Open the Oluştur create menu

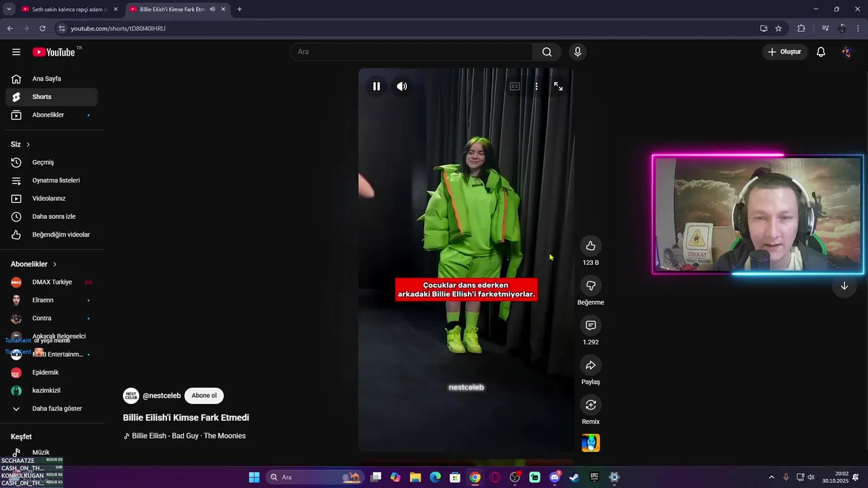click(785, 52)
